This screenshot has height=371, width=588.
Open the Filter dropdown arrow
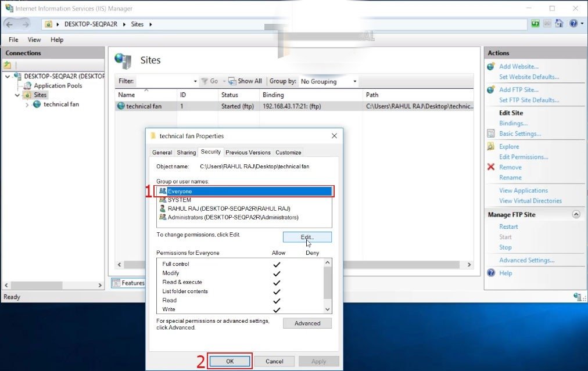195,81
